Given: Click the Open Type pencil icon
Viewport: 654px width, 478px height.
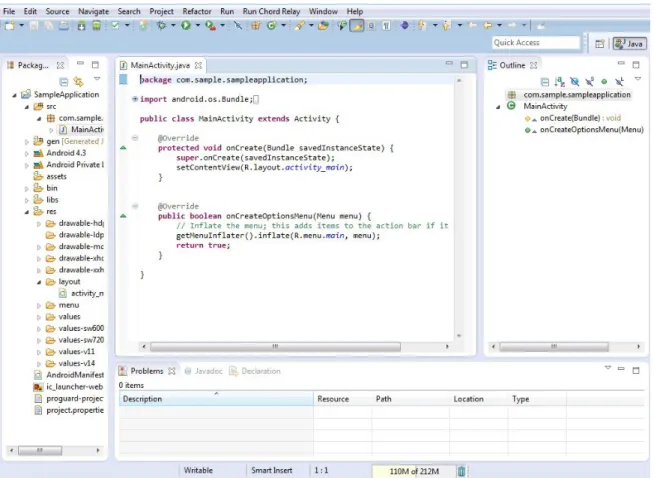Looking at the screenshot, I should click(299, 26).
